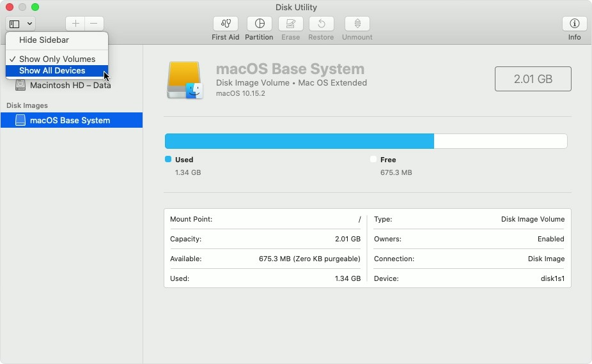
Task: Click the Owners Enabled value
Action: (551, 239)
